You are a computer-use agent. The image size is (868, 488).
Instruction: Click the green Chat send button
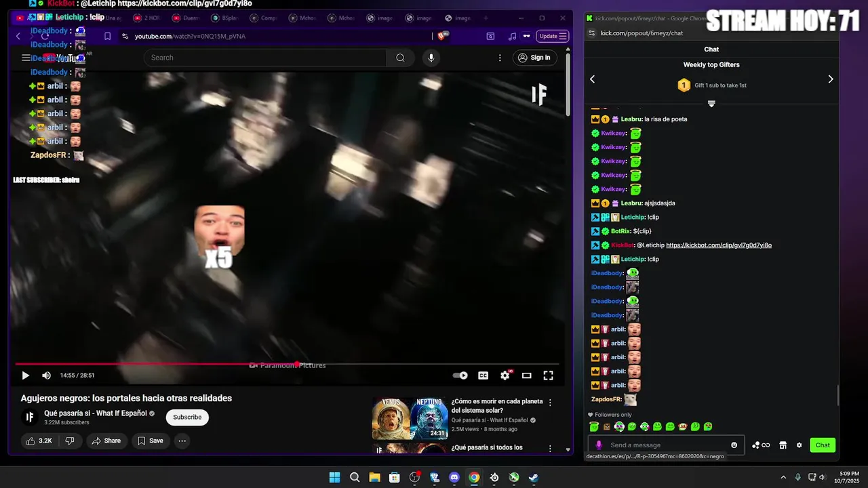click(x=823, y=445)
